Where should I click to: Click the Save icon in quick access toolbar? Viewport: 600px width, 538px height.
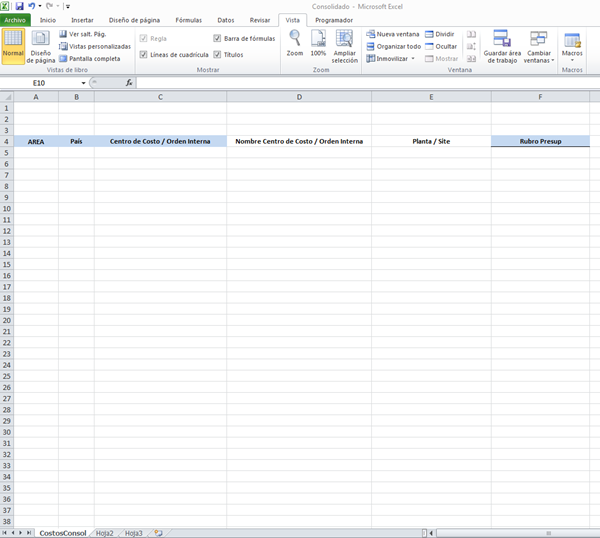(19, 6)
